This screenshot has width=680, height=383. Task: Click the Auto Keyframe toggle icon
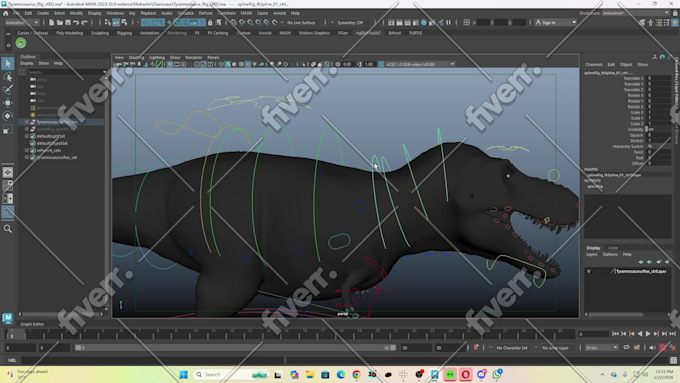coord(663,348)
